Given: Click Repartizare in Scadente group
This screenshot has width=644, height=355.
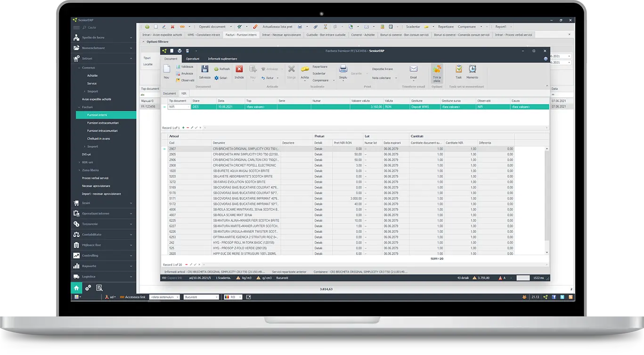Looking at the screenshot, I should point(320,67).
